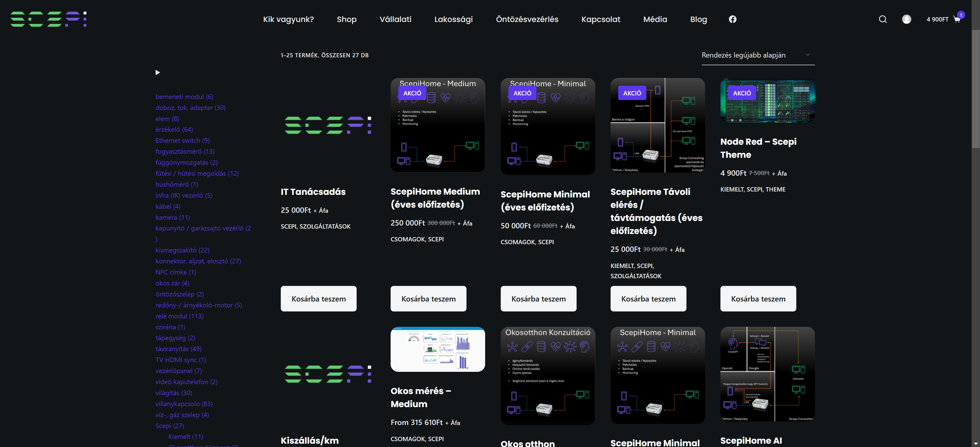Screen dimensions: 980x447
Task: Filter by 'öntözőszelep (2)' category
Action: (x=180, y=294)
